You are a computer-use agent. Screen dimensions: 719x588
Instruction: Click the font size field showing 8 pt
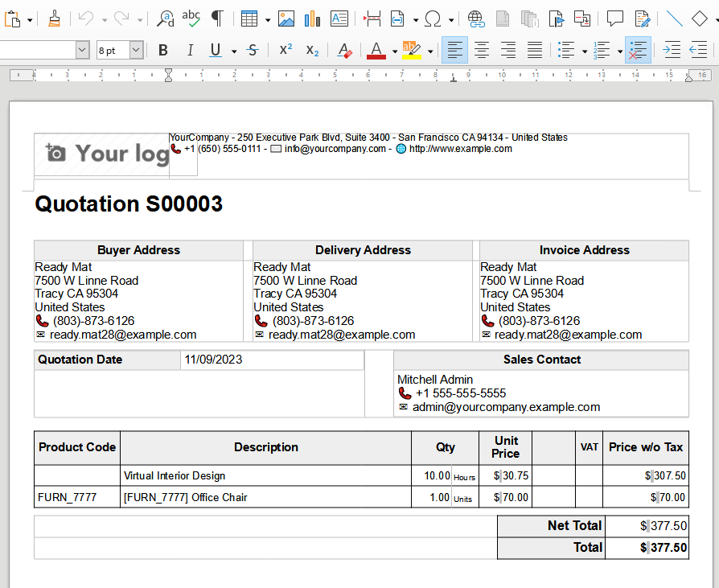[x=113, y=50]
